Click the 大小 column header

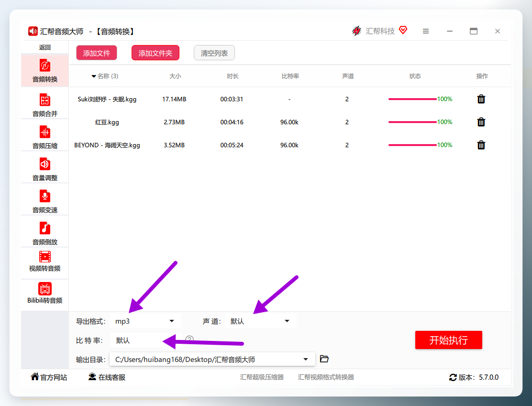[175, 76]
